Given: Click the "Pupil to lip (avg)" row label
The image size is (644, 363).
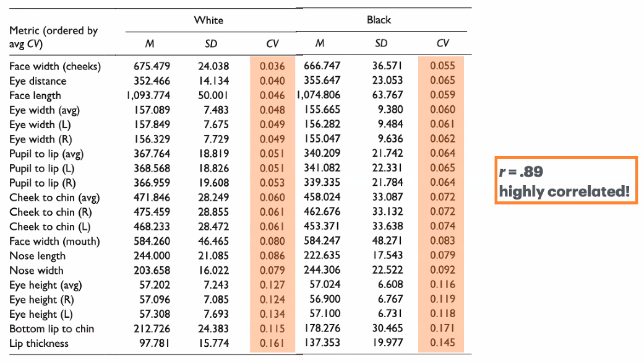Looking at the screenshot, I should tap(46, 154).
